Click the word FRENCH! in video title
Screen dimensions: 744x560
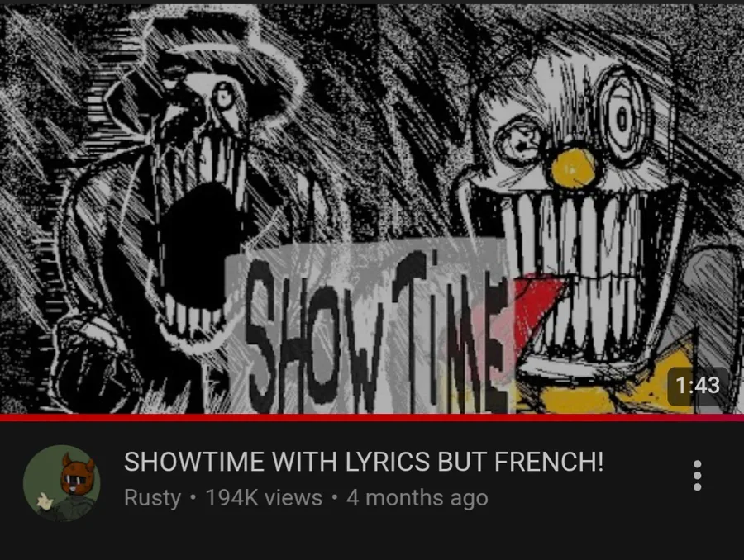pyautogui.click(x=549, y=462)
